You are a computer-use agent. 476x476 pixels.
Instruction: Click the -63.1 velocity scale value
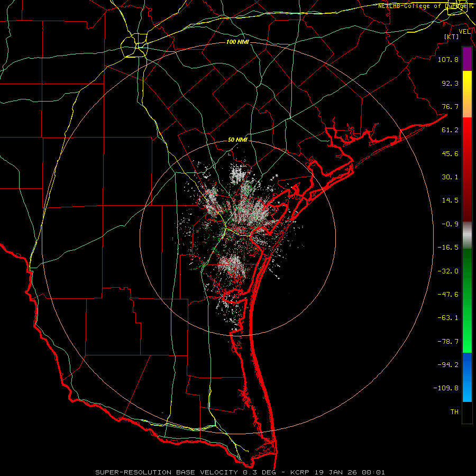448,318
